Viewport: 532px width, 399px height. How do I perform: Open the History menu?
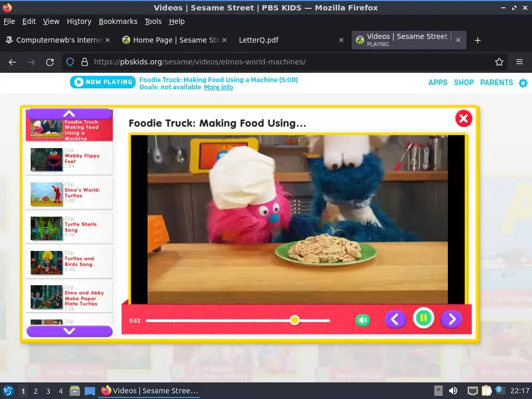(x=79, y=21)
